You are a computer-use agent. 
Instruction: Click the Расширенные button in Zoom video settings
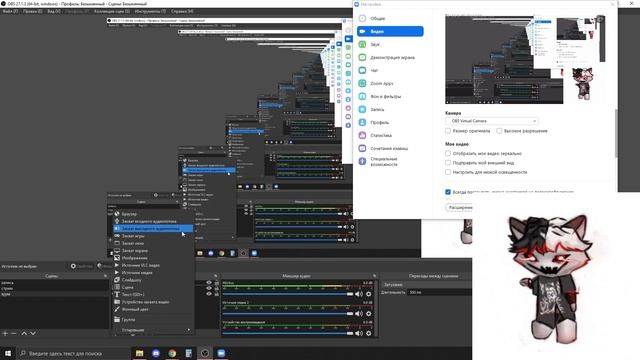pos(459,208)
